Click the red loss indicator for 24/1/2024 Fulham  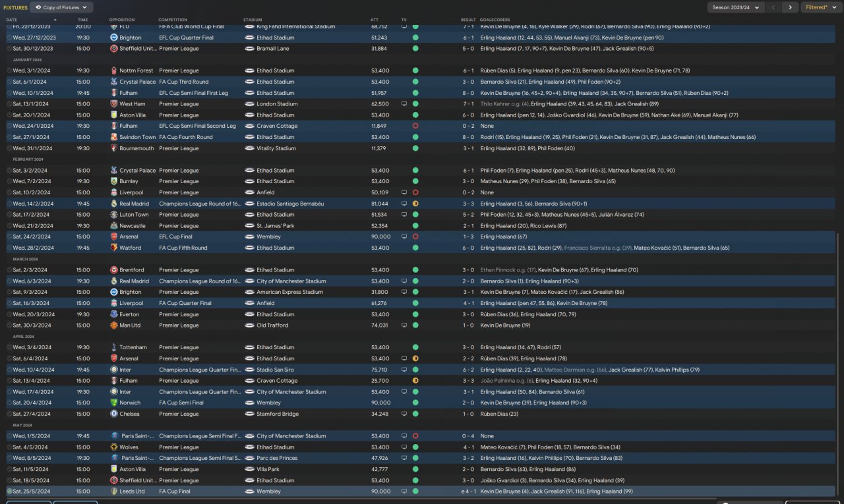coord(415,126)
